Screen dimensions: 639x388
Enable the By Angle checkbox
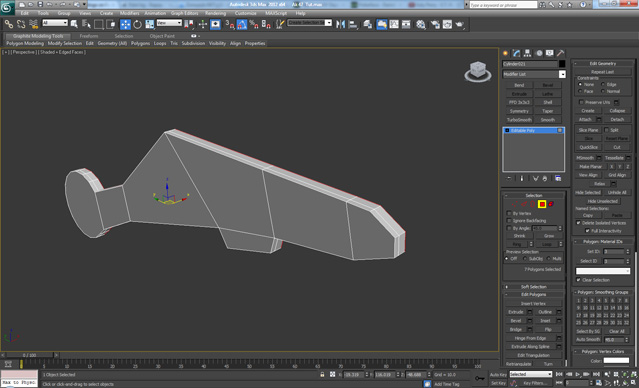pyautogui.click(x=509, y=228)
